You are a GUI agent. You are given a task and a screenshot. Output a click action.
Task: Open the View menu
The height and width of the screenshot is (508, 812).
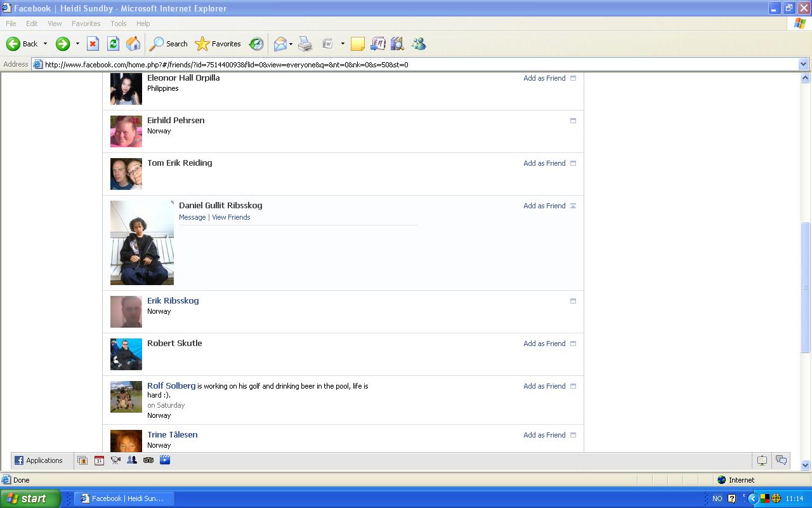pos(55,23)
